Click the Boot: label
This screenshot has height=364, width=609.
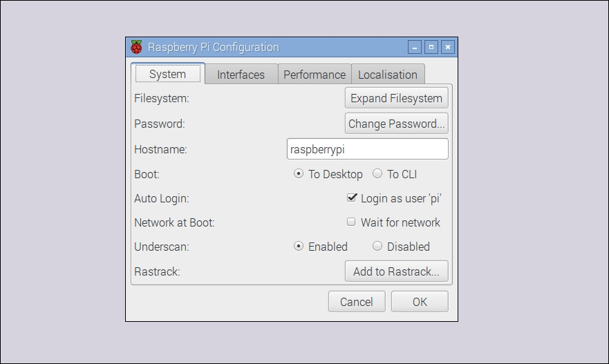pyautogui.click(x=147, y=174)
